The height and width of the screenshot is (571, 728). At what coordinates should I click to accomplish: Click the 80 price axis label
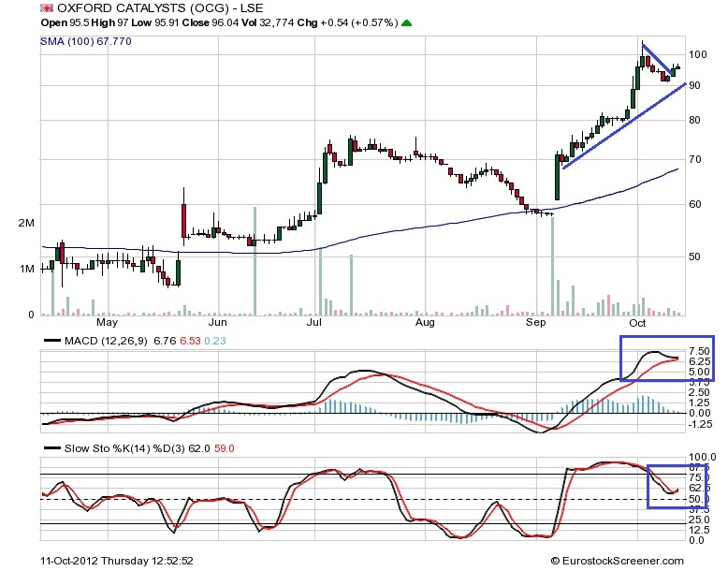point(694,120)
